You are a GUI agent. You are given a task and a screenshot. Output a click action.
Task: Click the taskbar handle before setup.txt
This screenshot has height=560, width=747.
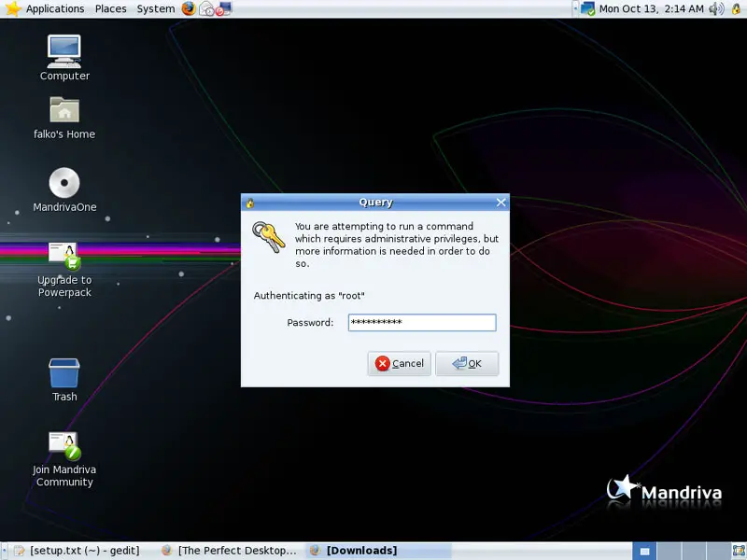pos(4,551)
